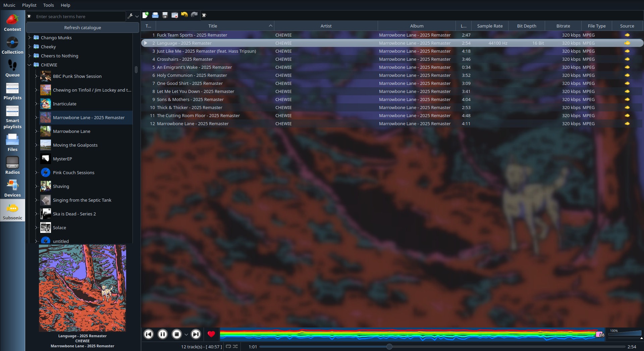
Task: Toggle shuffle mode in the status bar
Action: click(x=235, y=346)
